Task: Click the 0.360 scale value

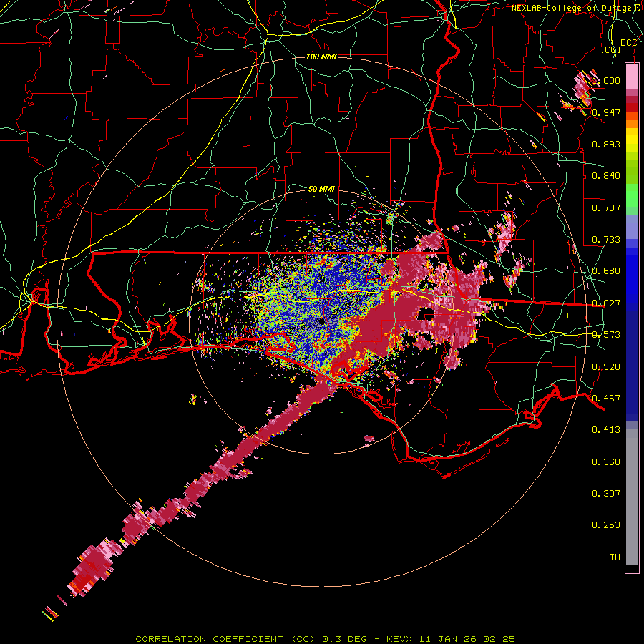Action: (x=606, y=462)
